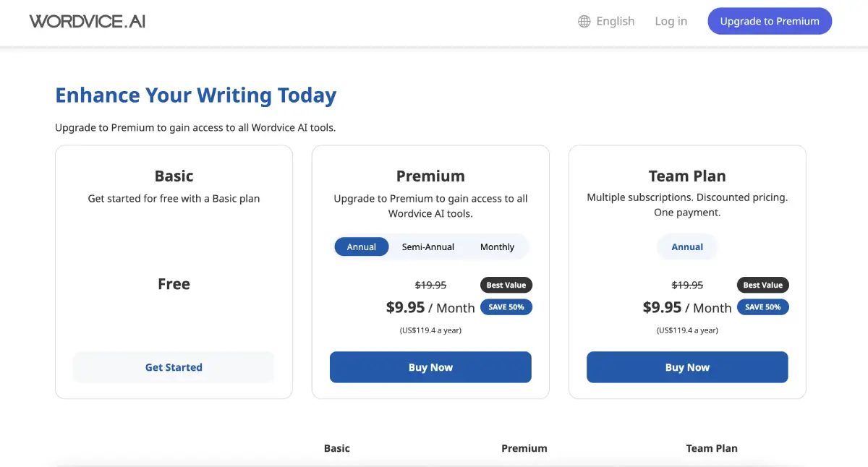Select Annual billing in Premium plan
This screenshot has height=467, width=868.
[361, 247]
